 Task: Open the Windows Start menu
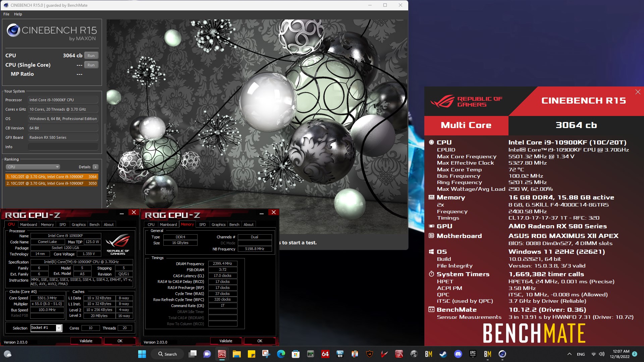(x=142, y=354)
